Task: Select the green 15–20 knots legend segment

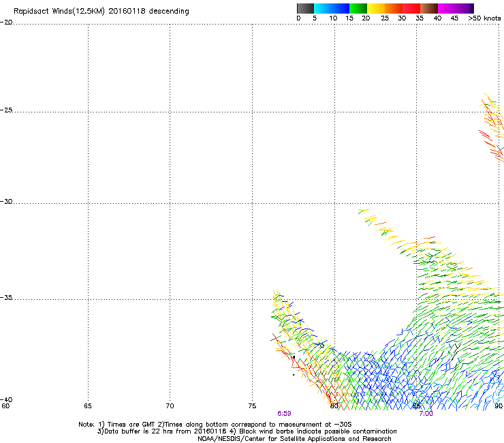Action: 358,8
